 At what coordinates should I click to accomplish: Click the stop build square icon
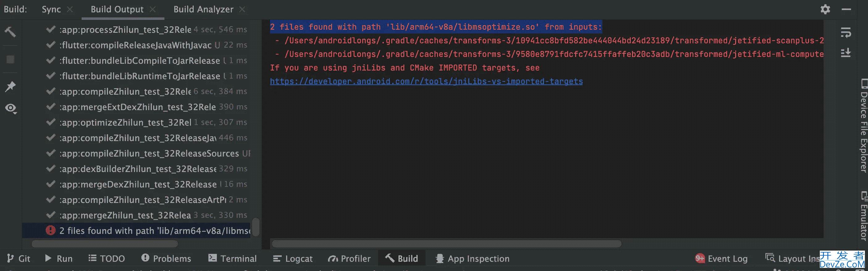point(10,59)
